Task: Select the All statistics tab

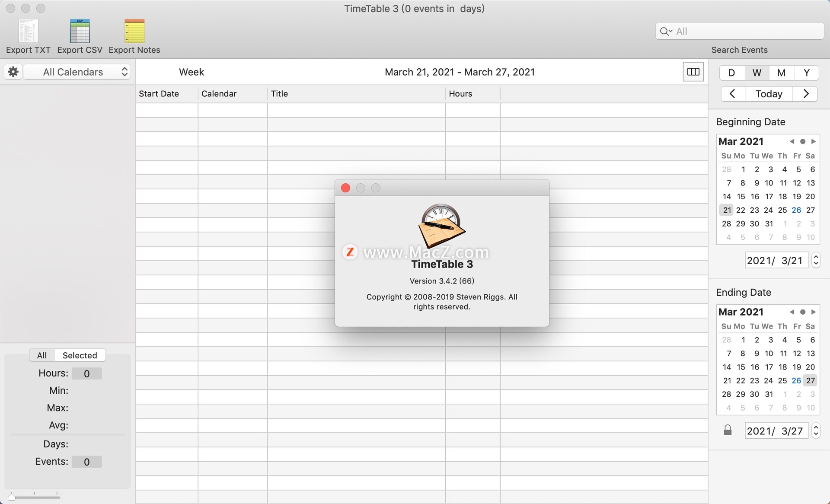Action: (42, 355)
